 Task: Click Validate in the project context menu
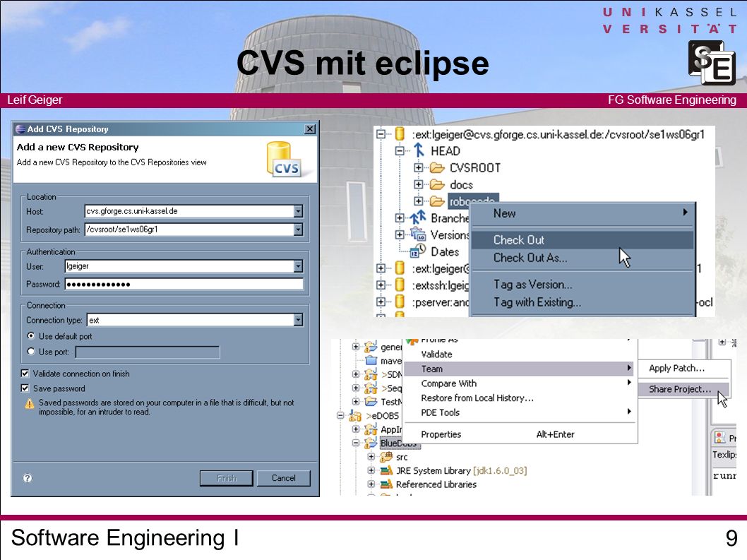click(x=520, y=354)
